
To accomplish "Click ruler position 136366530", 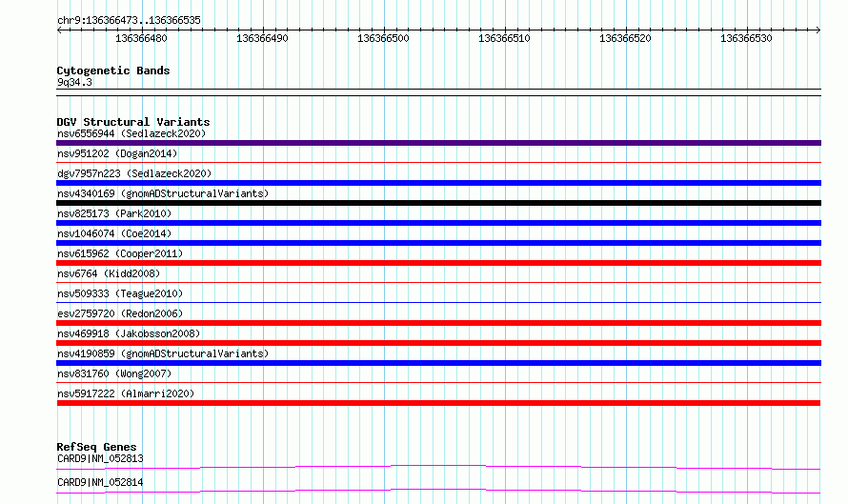I will [x=746, y=38].
